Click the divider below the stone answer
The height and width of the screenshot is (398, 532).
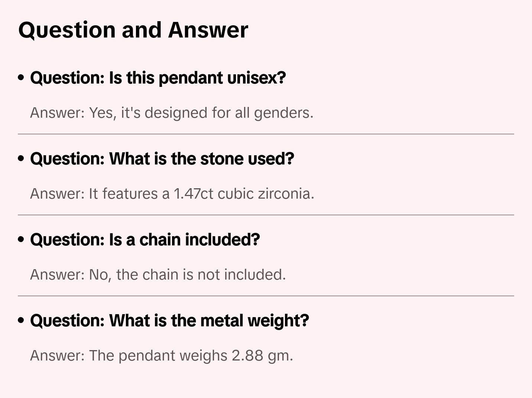pyautogui.click(x=266, y=215)
